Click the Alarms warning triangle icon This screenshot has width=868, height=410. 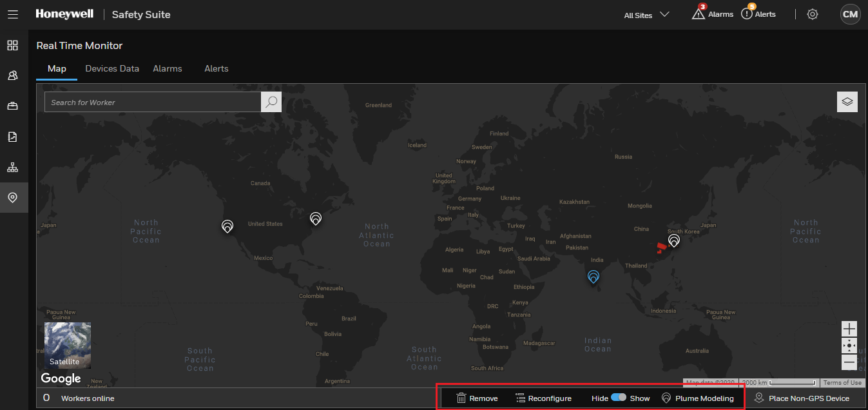pyautogui.click(x=699, y=14)
